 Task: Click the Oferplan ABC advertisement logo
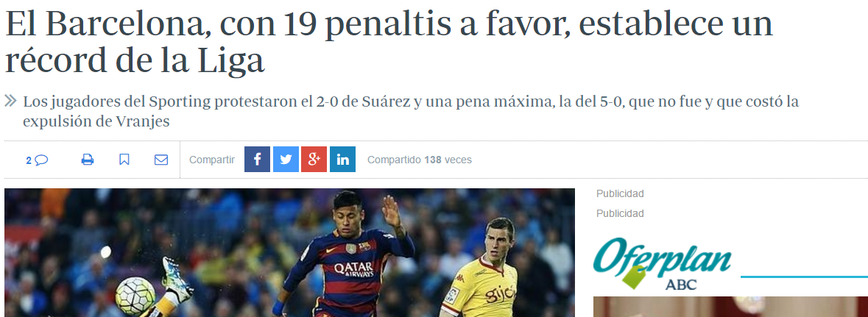click(662, 264)
